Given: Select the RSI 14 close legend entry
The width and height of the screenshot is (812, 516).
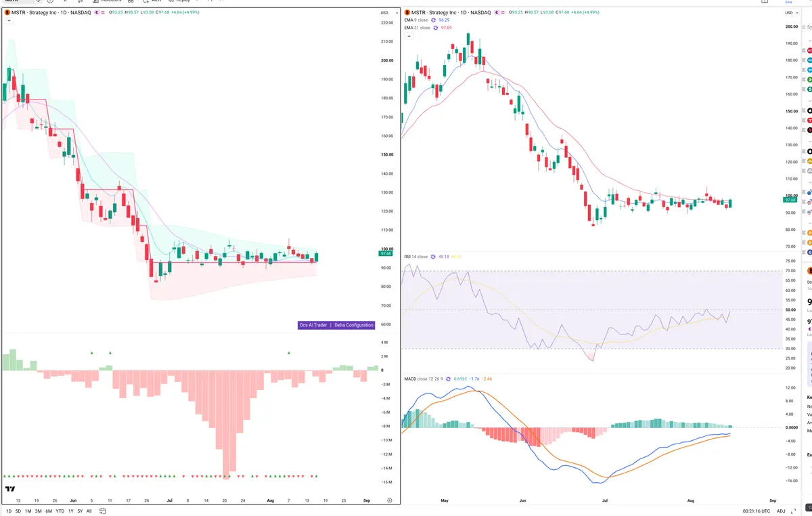Looking at the screenshot, I should click(x=416, y=257).
